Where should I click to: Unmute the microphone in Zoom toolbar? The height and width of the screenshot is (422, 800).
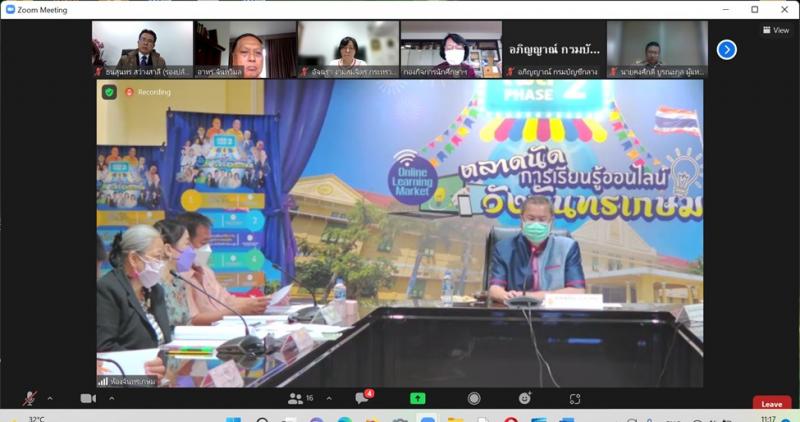pos(30,399)
